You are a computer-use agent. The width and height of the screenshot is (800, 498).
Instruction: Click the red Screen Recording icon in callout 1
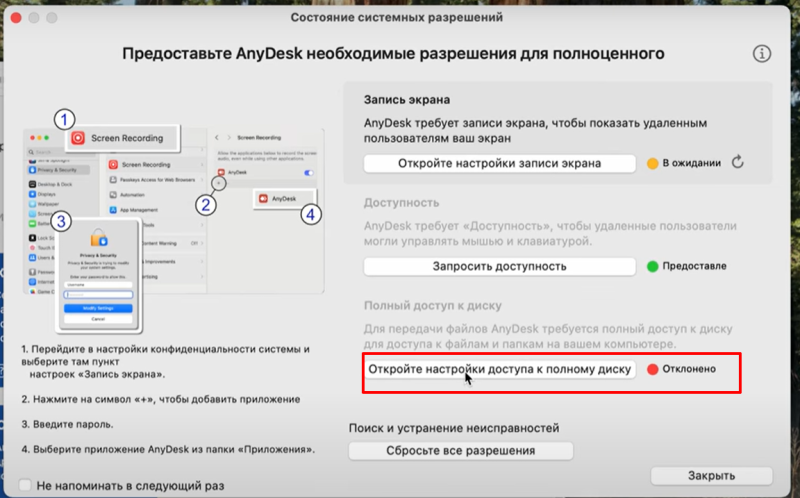(77, 138)
